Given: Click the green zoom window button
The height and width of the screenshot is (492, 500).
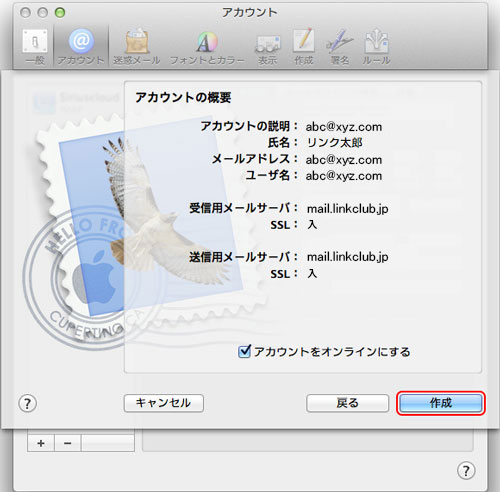Looking at the screenshot, I should 60,13.
